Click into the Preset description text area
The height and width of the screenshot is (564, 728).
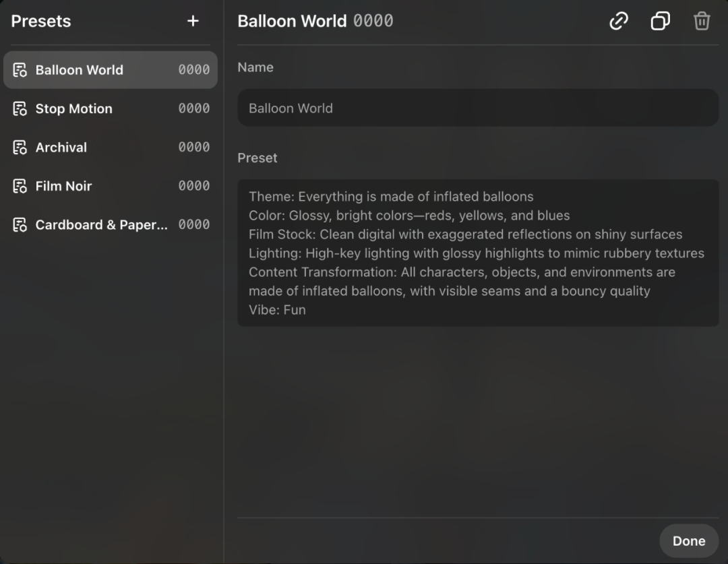click(x=478, y=253)
